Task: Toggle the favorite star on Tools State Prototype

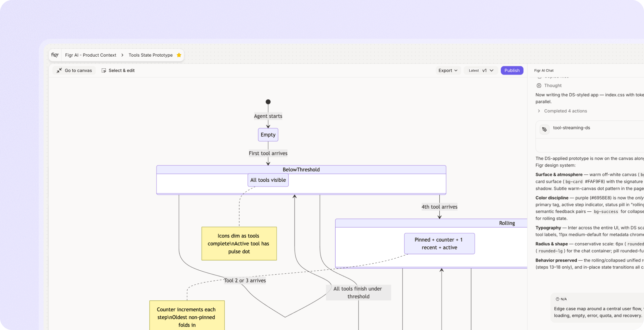Action: 179,55
